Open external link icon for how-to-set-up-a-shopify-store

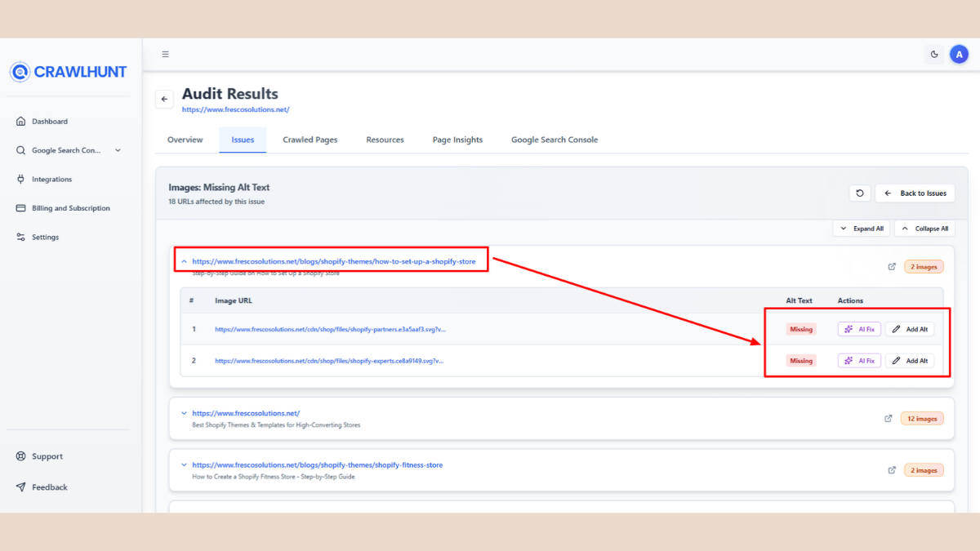pyautogui.click(x=891, y=266)
